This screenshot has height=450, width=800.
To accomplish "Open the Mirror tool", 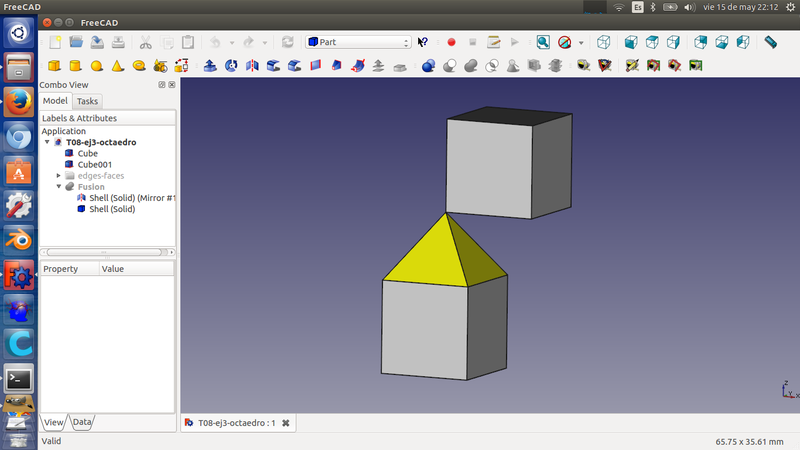I will [x=252, y=66].
